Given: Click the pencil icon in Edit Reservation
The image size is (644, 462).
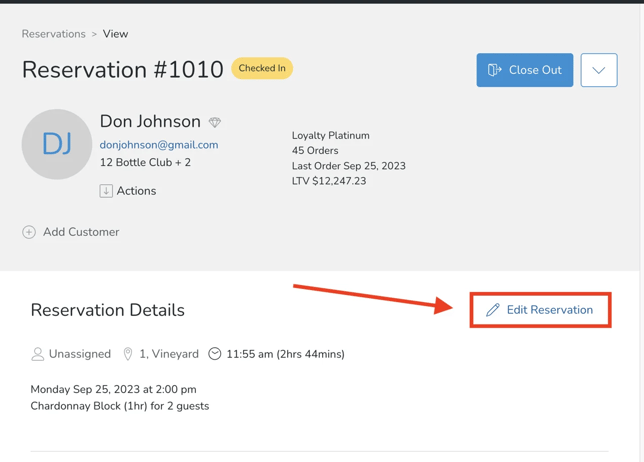Looking at the screenshot, I should click(x=492, y=310).
